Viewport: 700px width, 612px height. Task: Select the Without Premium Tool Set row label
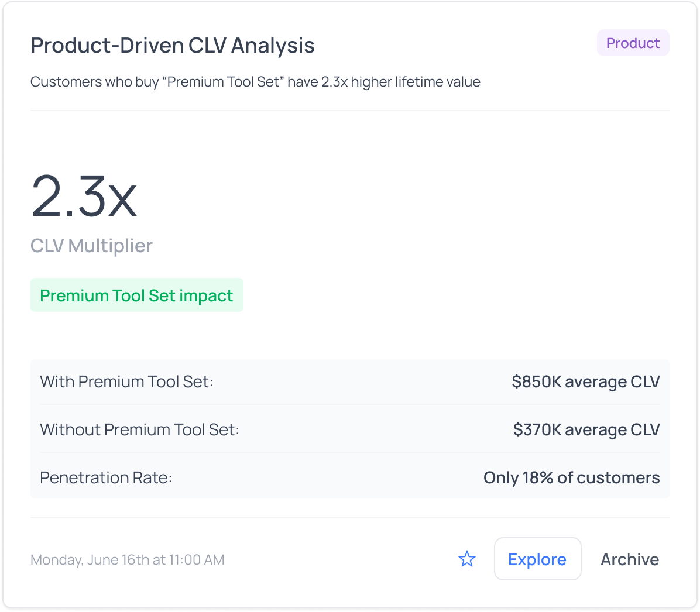pyautogui.click(x=139, y=429)
